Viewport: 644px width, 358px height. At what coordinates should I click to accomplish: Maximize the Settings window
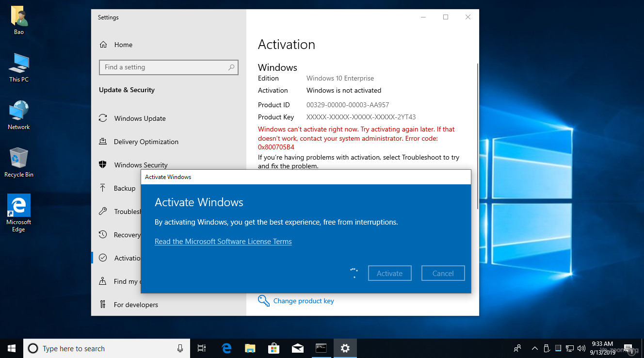(x=446, y=17)
